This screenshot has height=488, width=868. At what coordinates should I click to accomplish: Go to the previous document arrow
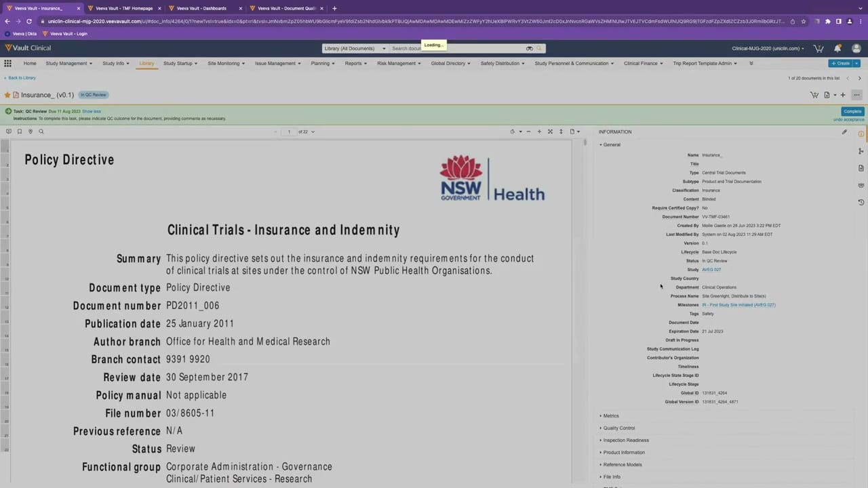coord(847,78)
